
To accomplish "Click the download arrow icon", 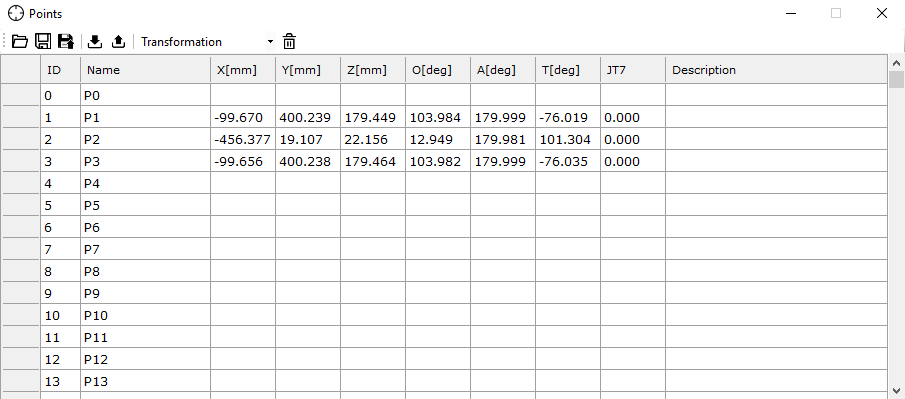I will [x=95, y=42].
